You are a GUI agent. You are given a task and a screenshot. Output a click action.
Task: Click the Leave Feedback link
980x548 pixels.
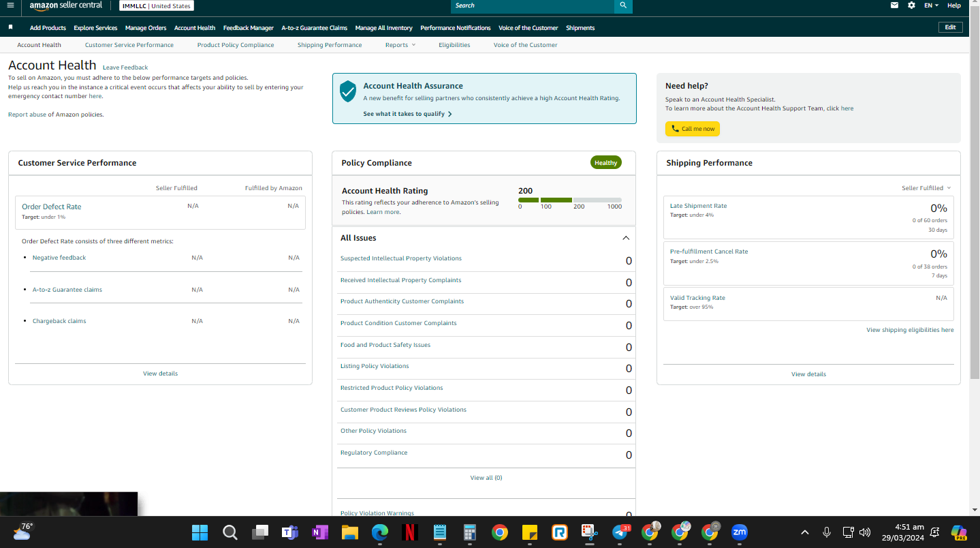coord(125,67)
